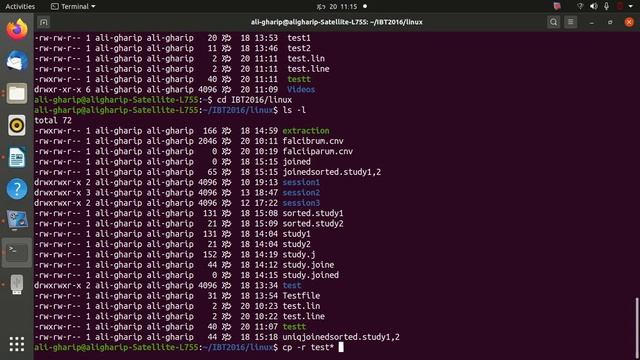Open the Terminal app menu dropdown
Screen dimensions: 640x360
point(73,6)
